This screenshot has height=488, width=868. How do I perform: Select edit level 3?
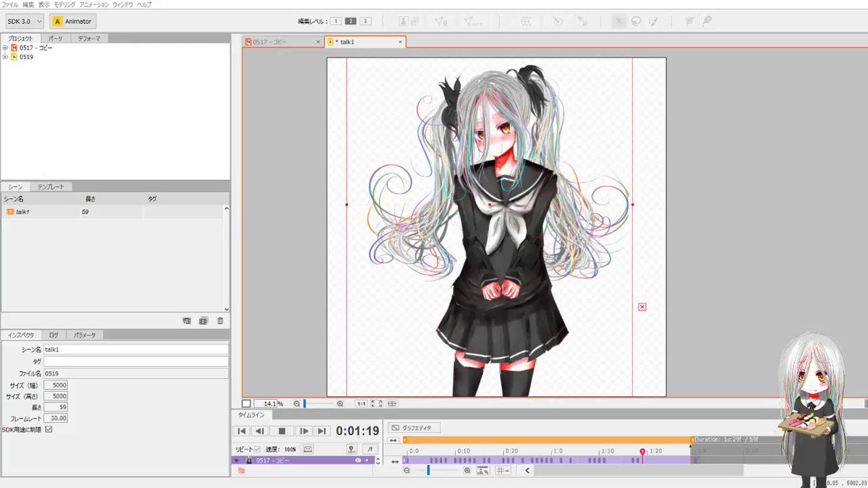[x=365, y=21]
